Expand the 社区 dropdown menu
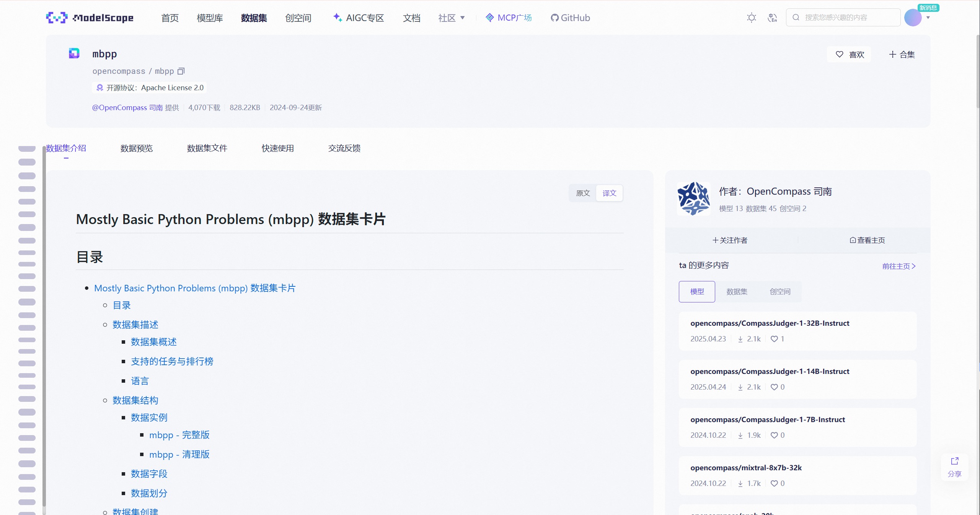 452,18
